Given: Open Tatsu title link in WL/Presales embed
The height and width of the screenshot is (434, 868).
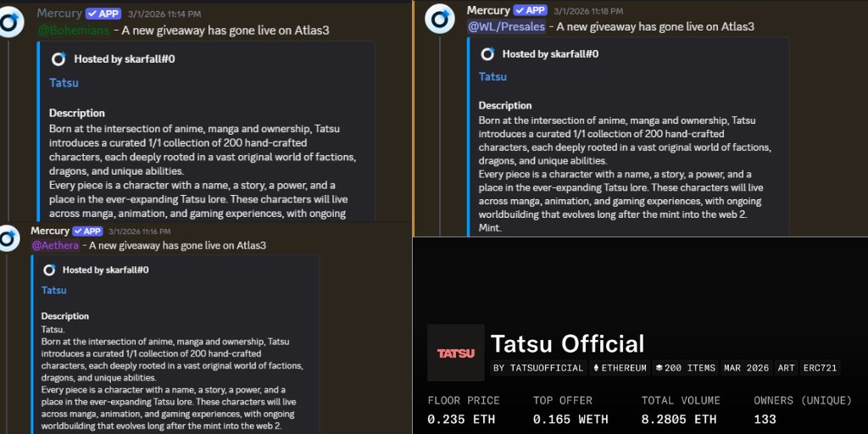Looking at the screenshot, I should (x=492, y=77).
